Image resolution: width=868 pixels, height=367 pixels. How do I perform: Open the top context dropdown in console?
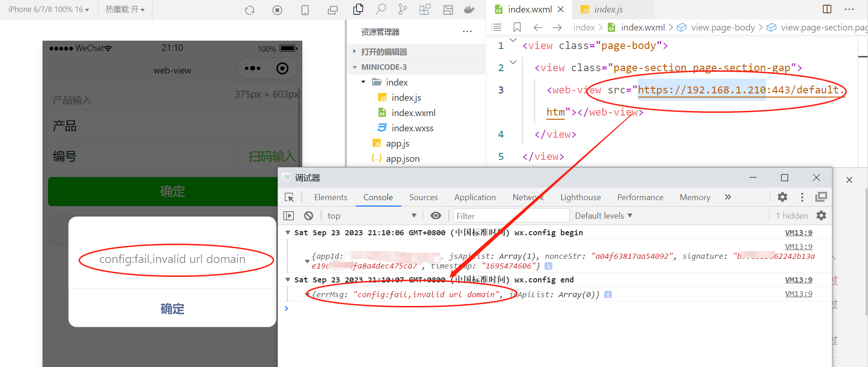tap(372, 216)
